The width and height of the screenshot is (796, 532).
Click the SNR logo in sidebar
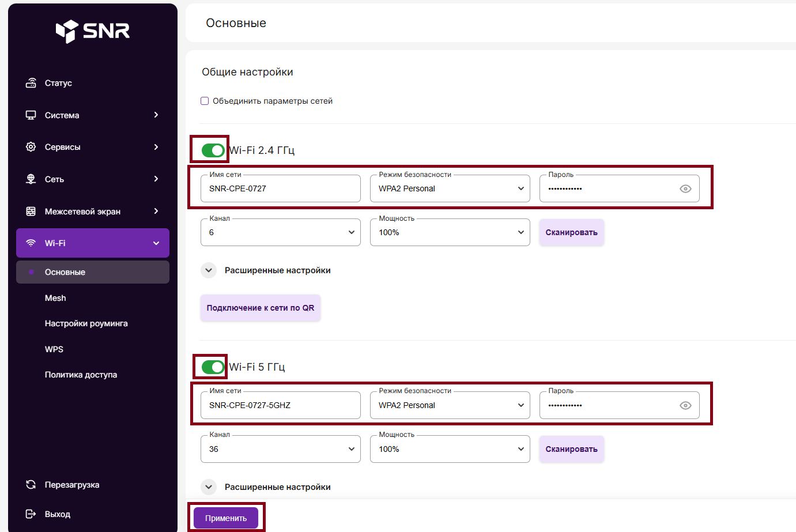coord(92,31)
